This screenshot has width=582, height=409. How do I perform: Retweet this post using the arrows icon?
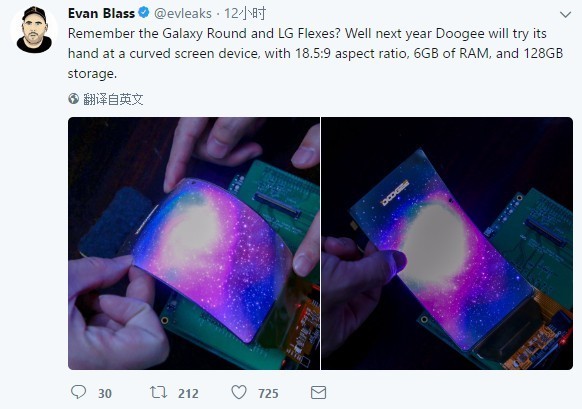point(158,392)
